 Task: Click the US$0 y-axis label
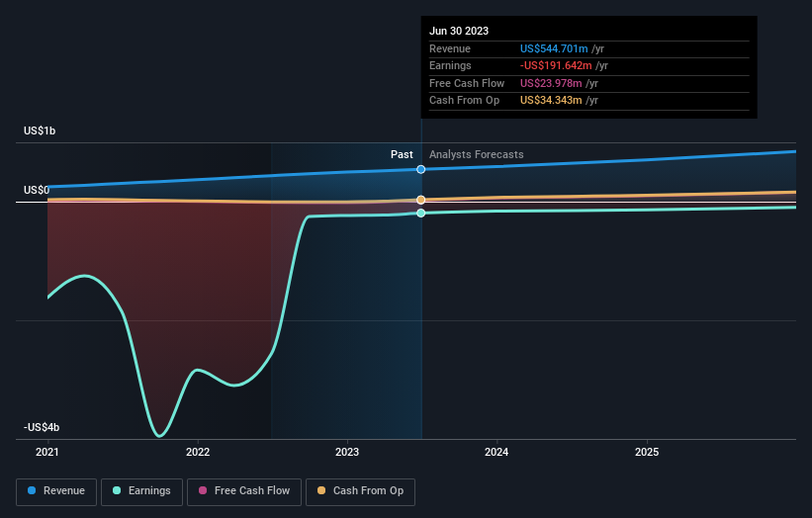click(x=37, y=190)
